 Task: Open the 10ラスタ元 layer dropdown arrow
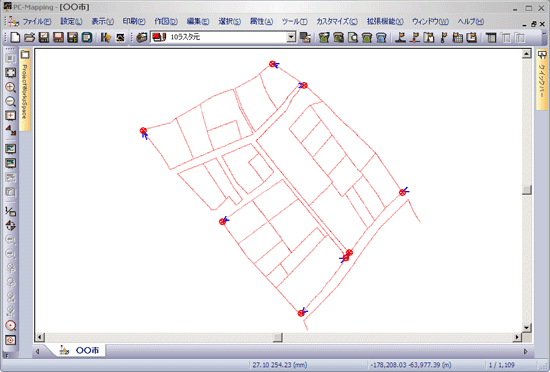tap(291, 37)
